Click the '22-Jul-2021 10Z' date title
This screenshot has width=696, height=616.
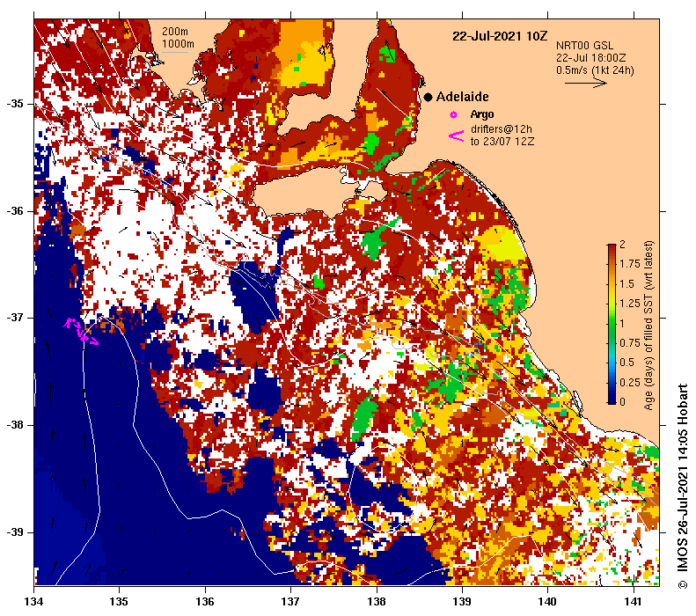(500, 36)
